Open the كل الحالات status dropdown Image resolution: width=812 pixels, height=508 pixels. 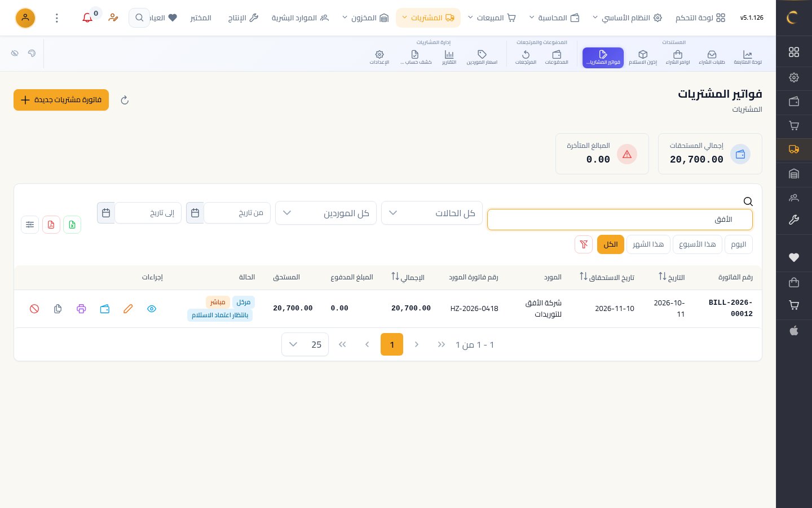tap(432, 213)
